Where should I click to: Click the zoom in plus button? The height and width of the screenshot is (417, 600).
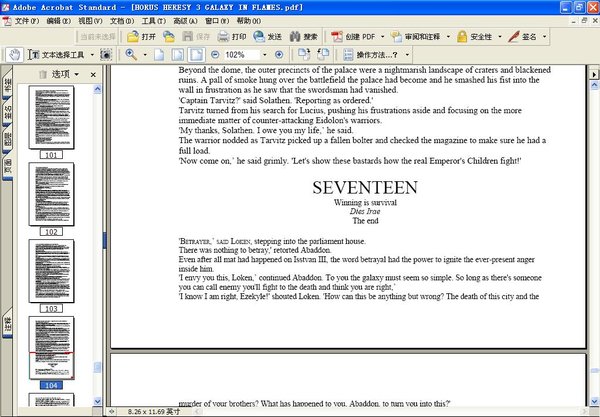point(279,54)
